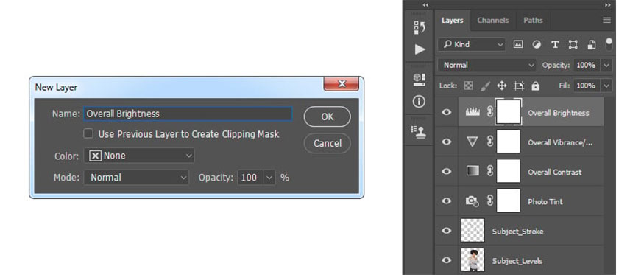Open the Layers panel flyout menu
The image size is (644, 275).
tap(606, 20)
